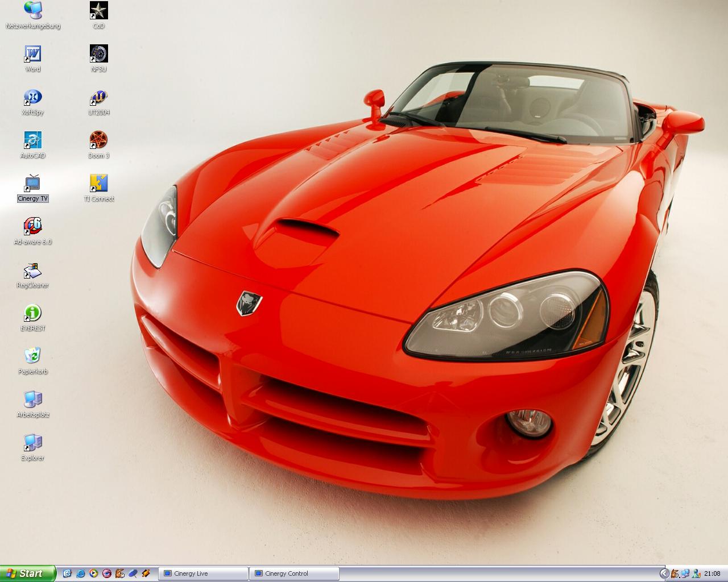Screen dimensions: 728x582
Task: Open the Start menu
Action: [x=27, y=573]
